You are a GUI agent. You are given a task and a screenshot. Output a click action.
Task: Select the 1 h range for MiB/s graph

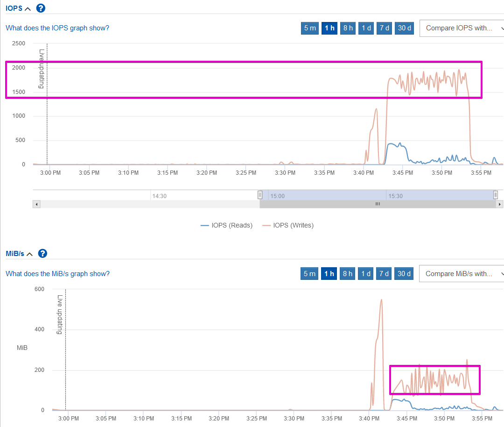tap(329, 273)
